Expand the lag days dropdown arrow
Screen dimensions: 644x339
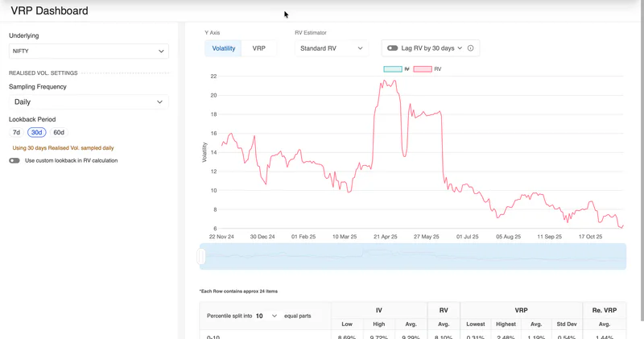click(460, 48)
